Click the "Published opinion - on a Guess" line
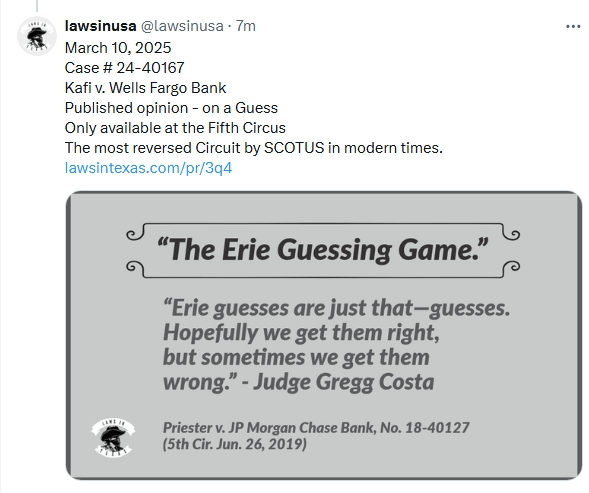The image size is (589, 493). tap(171, 108)
